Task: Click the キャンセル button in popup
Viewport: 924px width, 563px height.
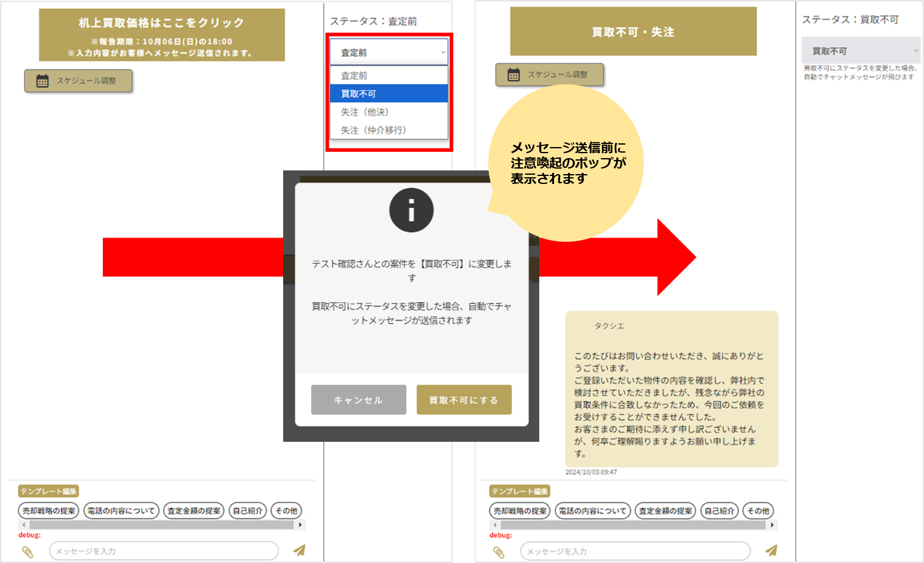Action: coord(358,400)
